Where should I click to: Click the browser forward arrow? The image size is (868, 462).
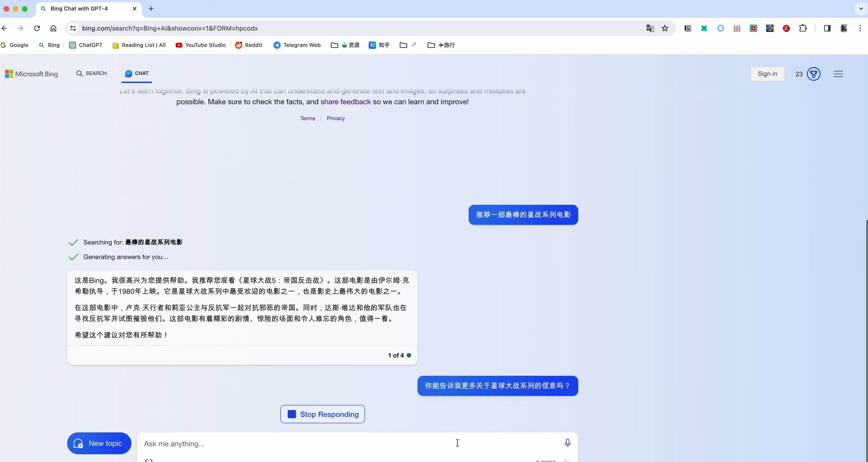pyautogui.click(x=20, y=28)
